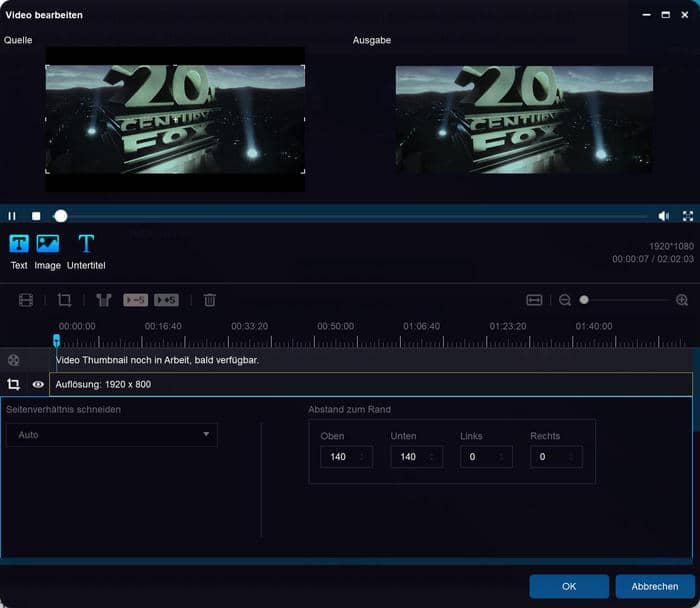Minimize the Video bearbeiten window
The width and height of the screenshot is (700, 608).
tap(646, 15)
